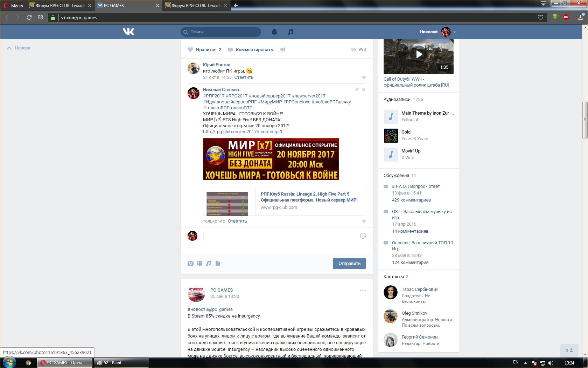Like Юрий Ростов's comment
Viewport: 588px width, 368px height.
tap(364, 78)
